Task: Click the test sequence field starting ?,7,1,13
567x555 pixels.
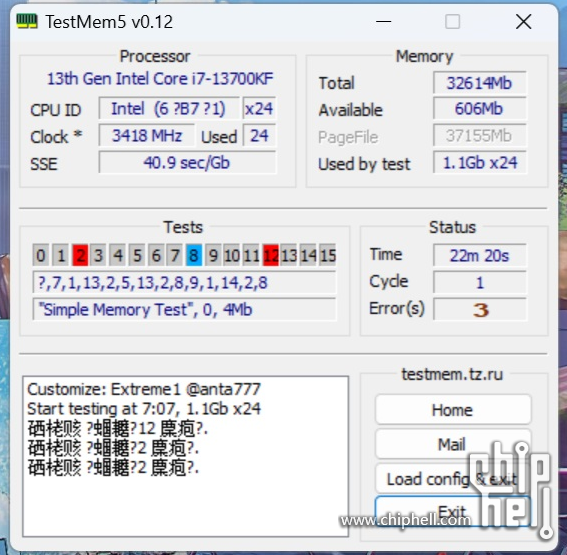Action: 184,282
